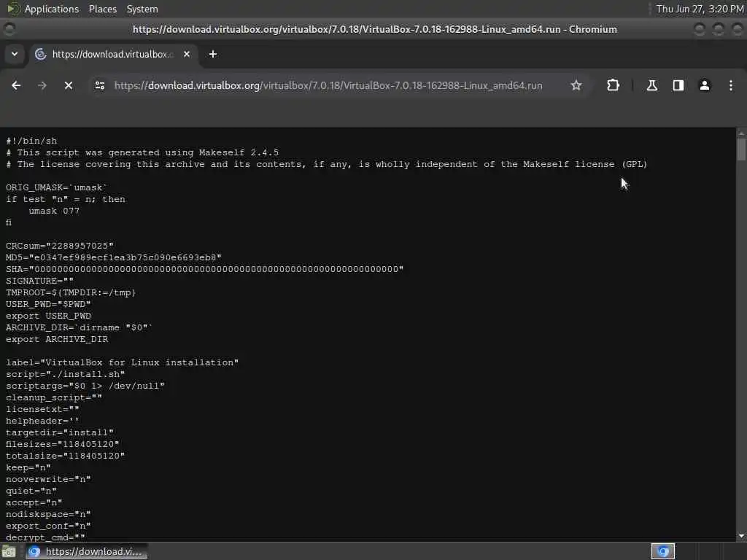
Task: Click the targetdir="install" line
Action: [60, 432]
